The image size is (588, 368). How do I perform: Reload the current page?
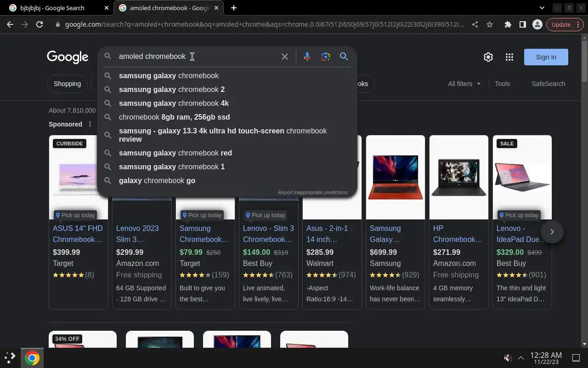pyautogui.click(x=40, y=24)
